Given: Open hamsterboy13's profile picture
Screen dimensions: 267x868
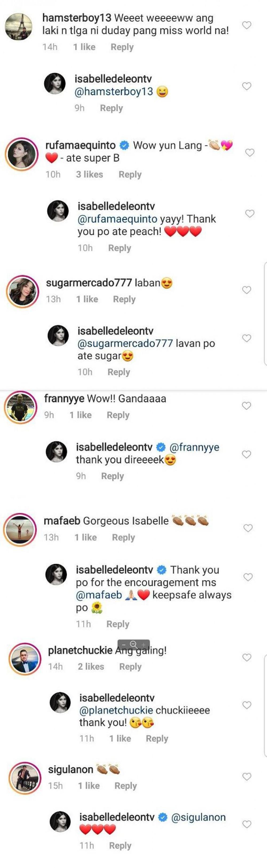Looking at the screenshot, I should (18, 27).
